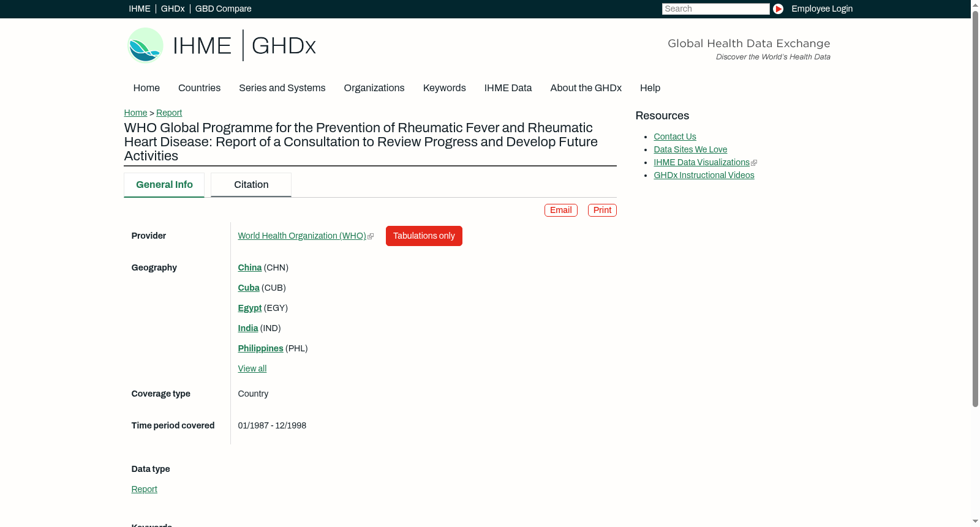Click Home breadcrumb link
980x527 pixels.
[x=135, y=113]
